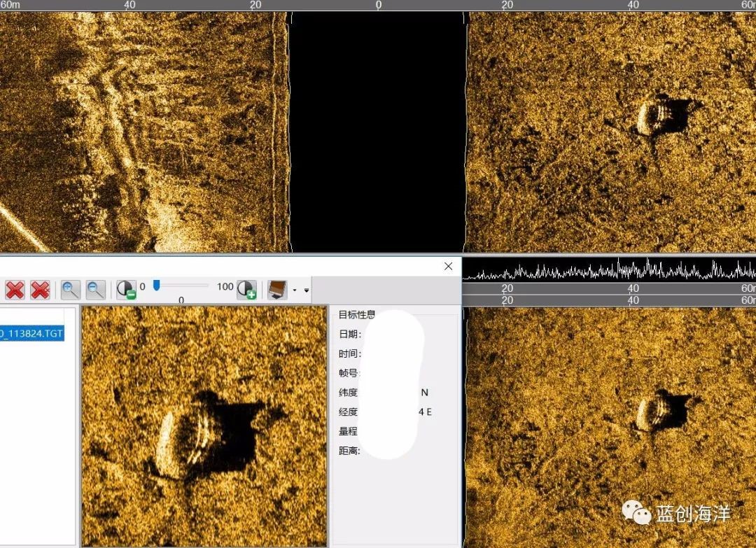
Task: Adjust the contrast slider handle
Action: click(x=157, y=285)
